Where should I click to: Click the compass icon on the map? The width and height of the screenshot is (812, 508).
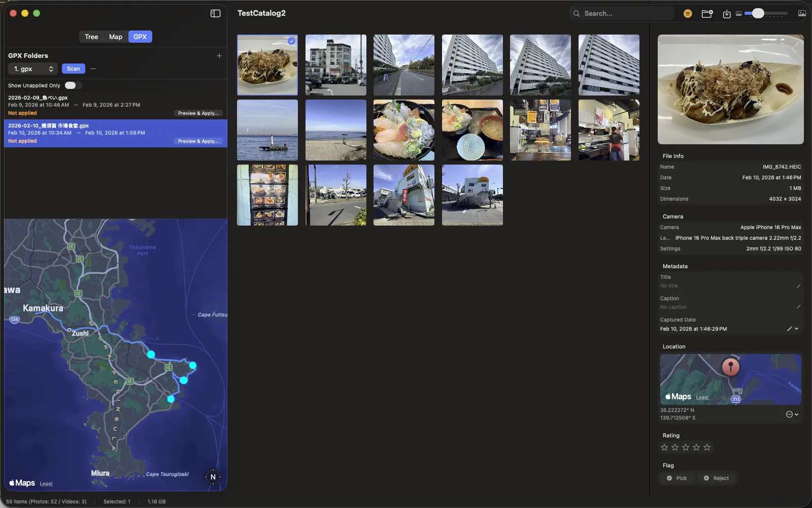[x=213, y=477]
